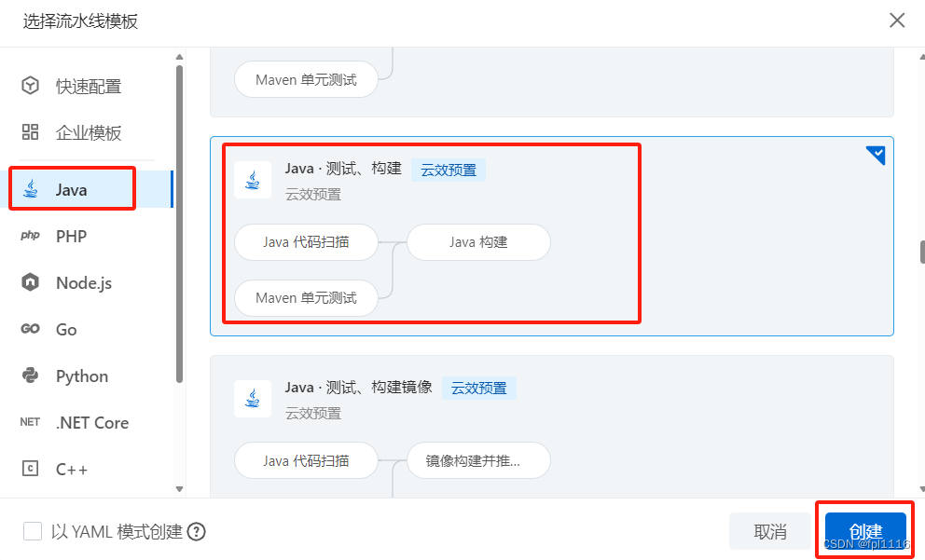
Task: Open the YAML mode help question mark
Action: [x=196, y=530]
